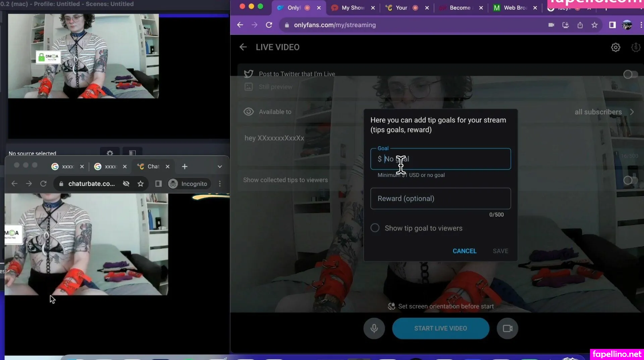644x360 pixels.
Task: Bookmark the onlyfans.com streaming page
Action: 594,25
